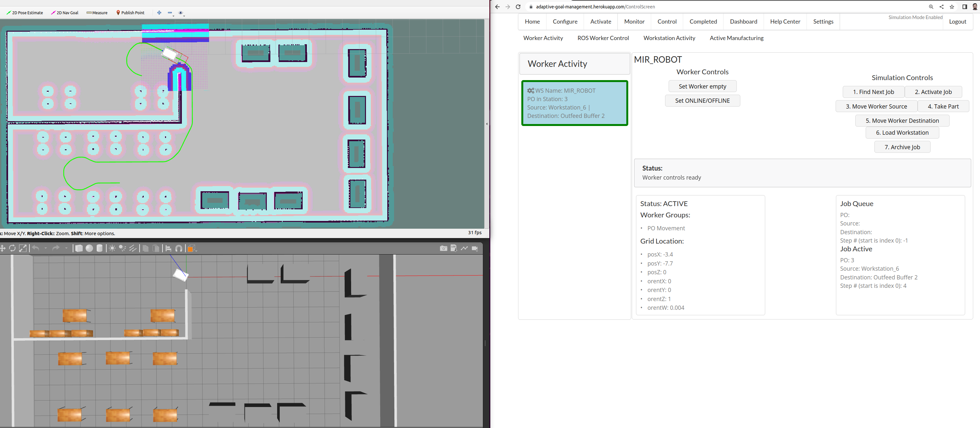Select the 2D Nav Goal tool
Image resolution: width=980 pixels, height=428 pixels.
(65, 13)
